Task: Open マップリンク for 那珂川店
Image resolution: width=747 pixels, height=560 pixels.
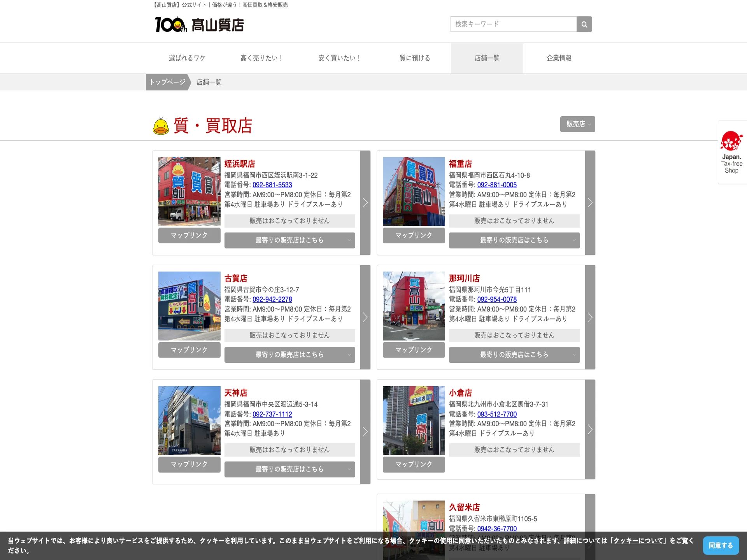Action: click(x=414, y=350)
